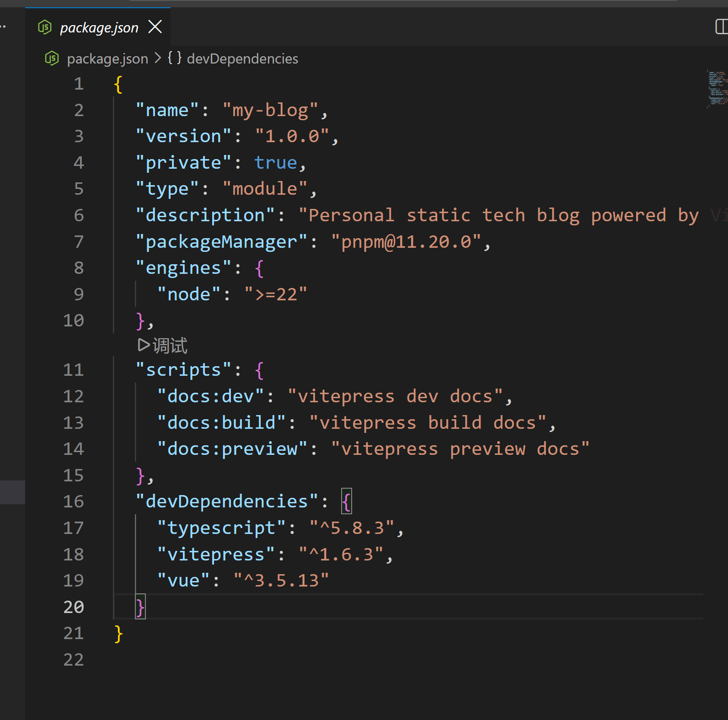Click the "^3.5.13" version string
The image size is (728, 720).
[281, 581]
